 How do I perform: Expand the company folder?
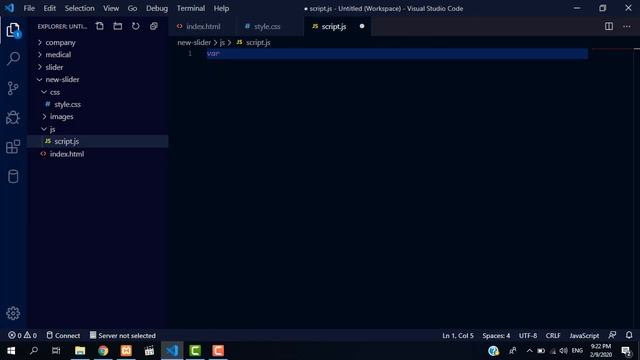tap(97, 42)
